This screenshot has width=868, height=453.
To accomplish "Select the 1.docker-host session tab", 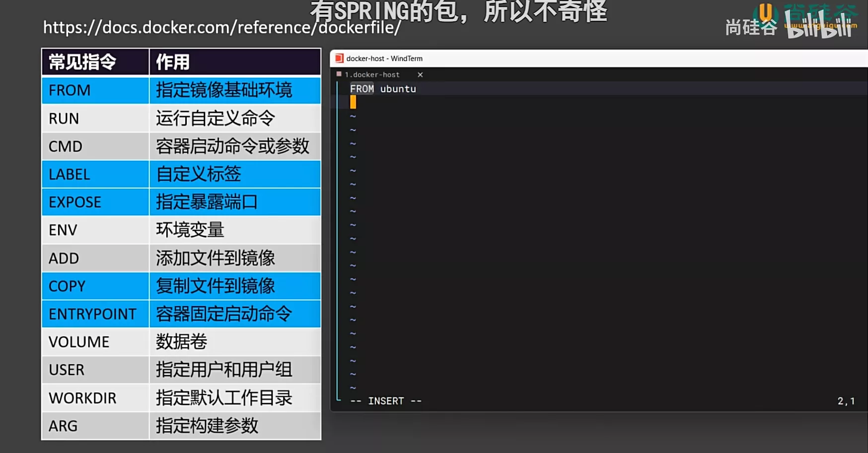I will point(372,75).
